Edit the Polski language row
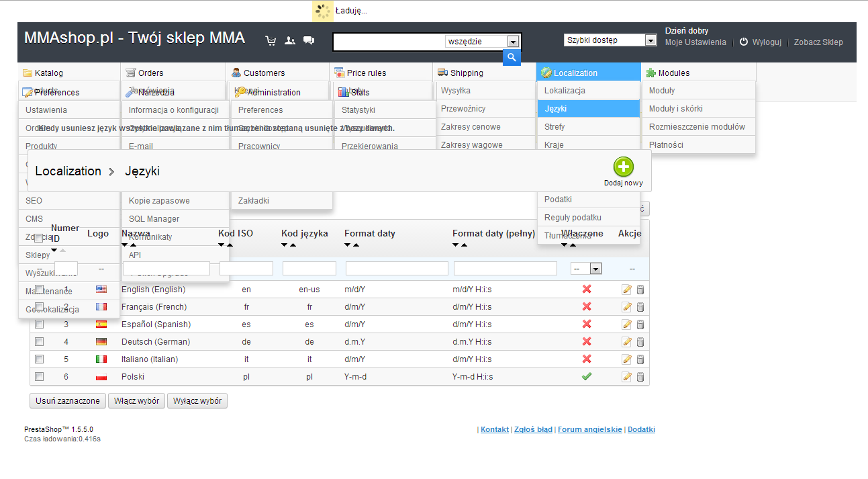868x479 pixels. tap(627, 377)
